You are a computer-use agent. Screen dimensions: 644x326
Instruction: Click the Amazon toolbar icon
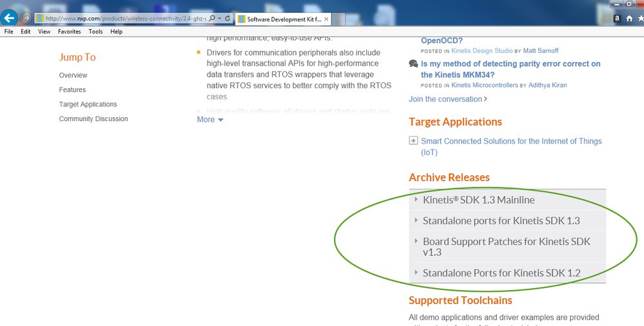point(617,19)
